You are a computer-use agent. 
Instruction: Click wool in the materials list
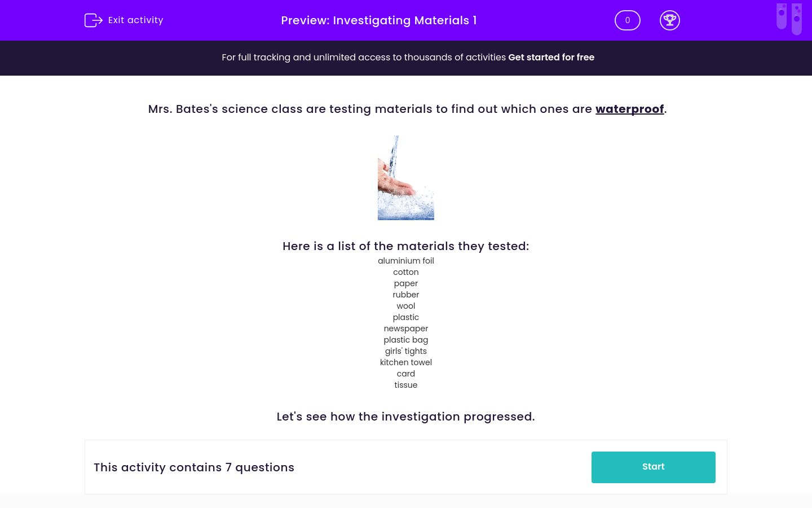point(405,306)
